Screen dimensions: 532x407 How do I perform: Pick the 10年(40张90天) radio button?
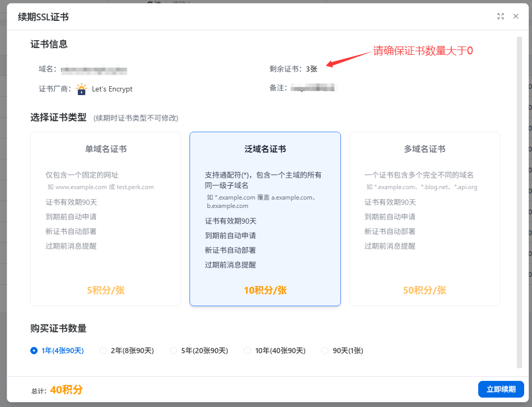[x=247, y=351]
